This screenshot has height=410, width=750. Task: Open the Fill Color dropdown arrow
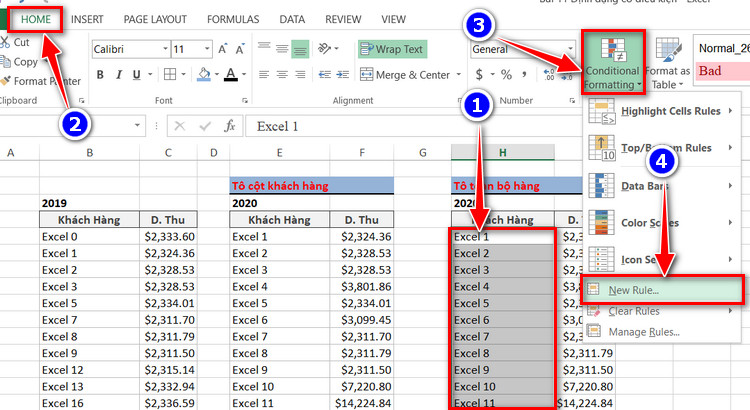(x=217, y=75)
